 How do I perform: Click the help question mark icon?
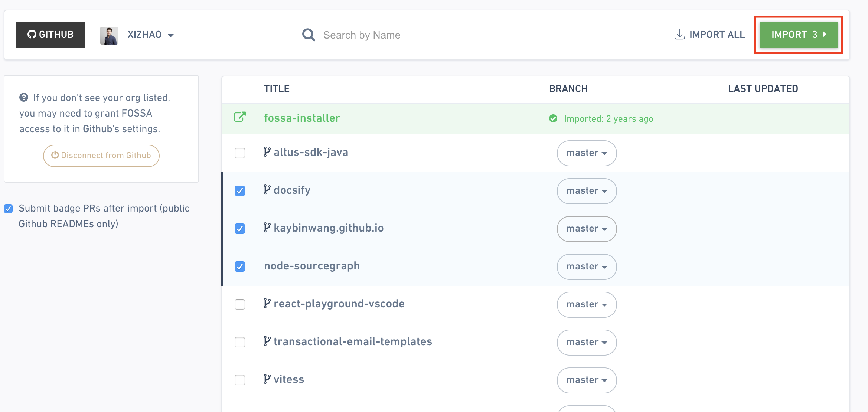(24, 97)
